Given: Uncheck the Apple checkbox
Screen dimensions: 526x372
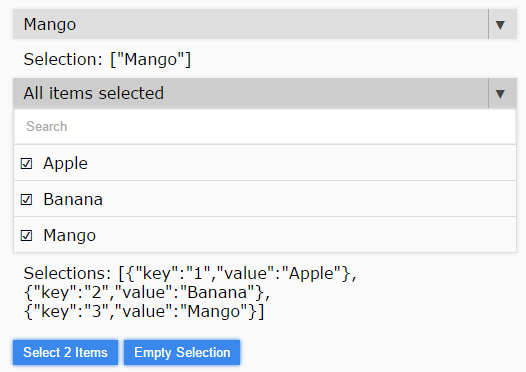Looking at the screenshot, I should pos(26,164).
